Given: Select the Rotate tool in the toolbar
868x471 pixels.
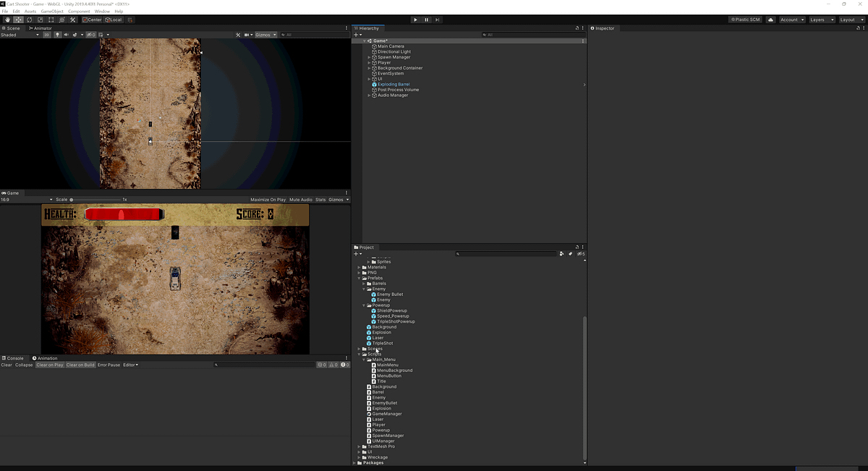Looking at the screenshot, I should pos(29,20).
